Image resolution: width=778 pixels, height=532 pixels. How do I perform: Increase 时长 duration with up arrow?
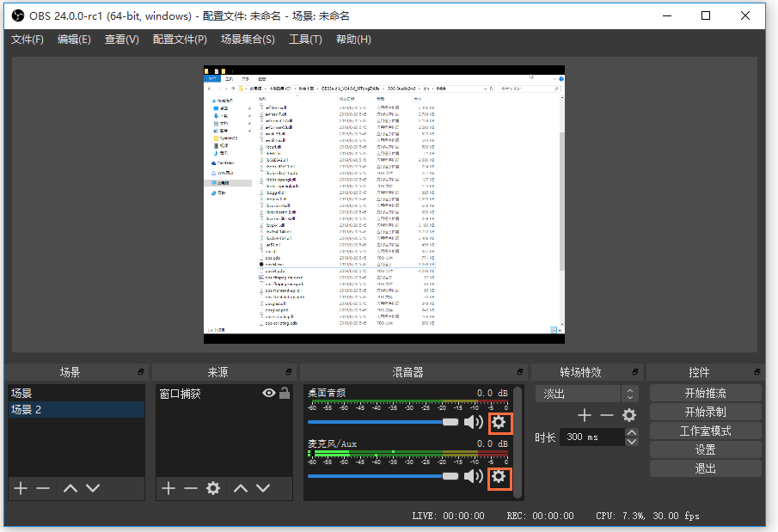pos(632,432)
